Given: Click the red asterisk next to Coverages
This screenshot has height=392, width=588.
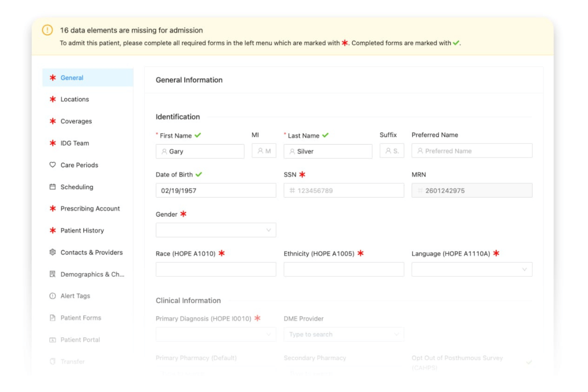Looking at the screenshot, I should [x=52, y=121].
